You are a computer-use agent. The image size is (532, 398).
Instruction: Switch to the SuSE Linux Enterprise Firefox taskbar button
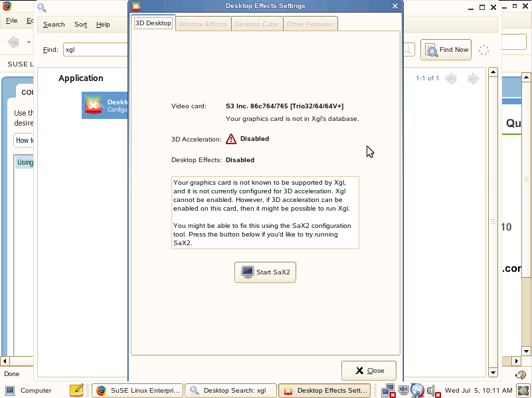click(x=137, y=391)
